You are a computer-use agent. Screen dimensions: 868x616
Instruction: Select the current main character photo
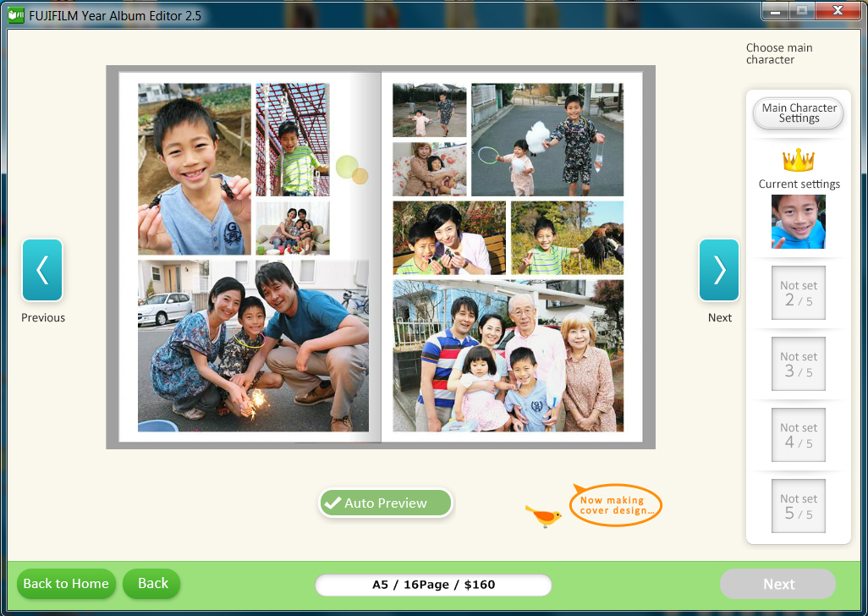(799, 222)
